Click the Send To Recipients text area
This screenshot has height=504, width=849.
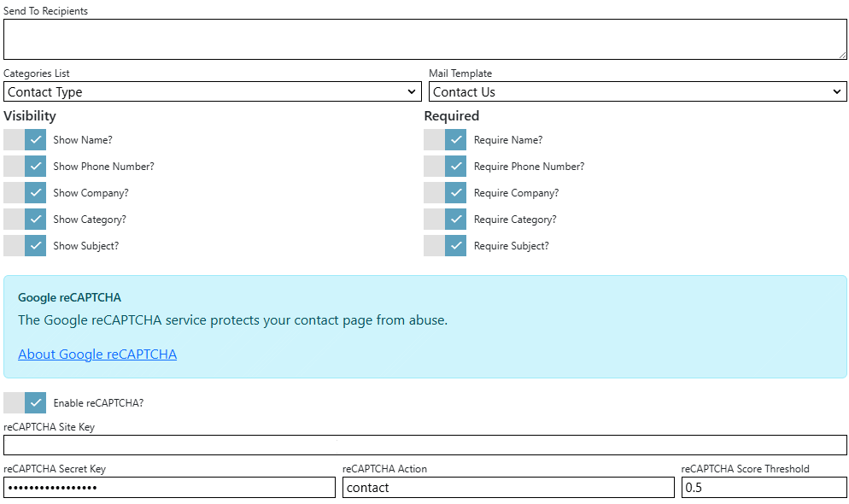(424, 39)
